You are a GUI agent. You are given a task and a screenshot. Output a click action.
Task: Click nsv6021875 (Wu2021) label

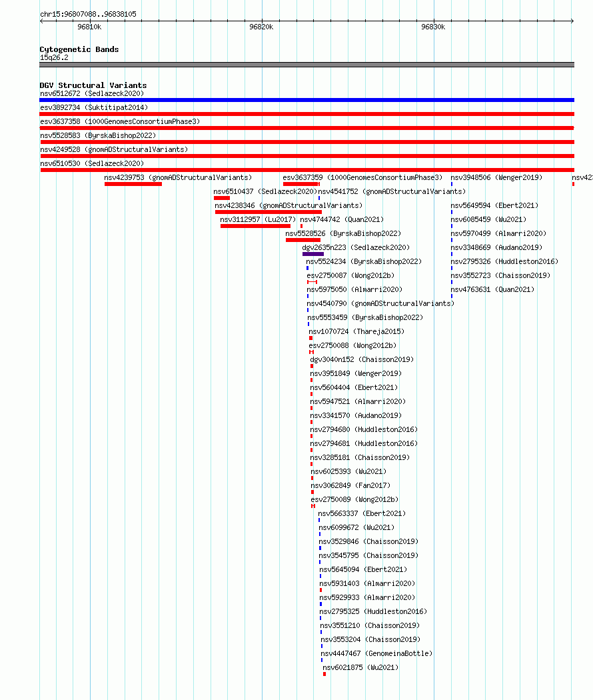coord(360,668)
